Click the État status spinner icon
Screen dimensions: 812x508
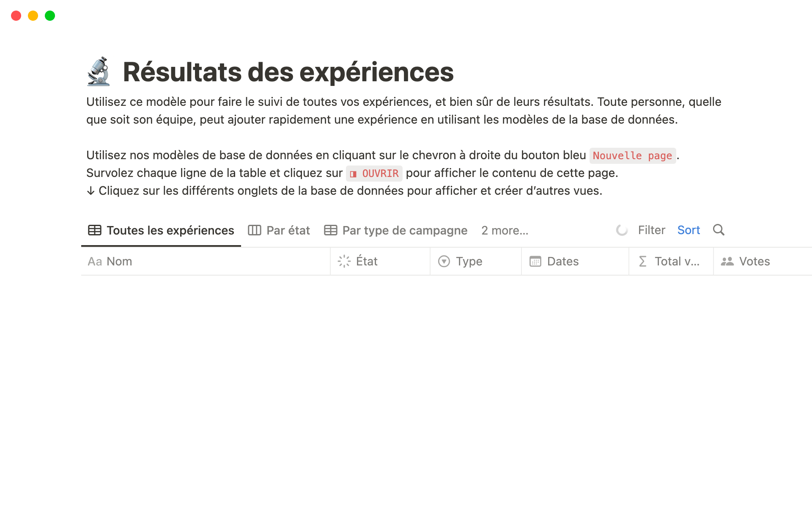tap(344, 261)
